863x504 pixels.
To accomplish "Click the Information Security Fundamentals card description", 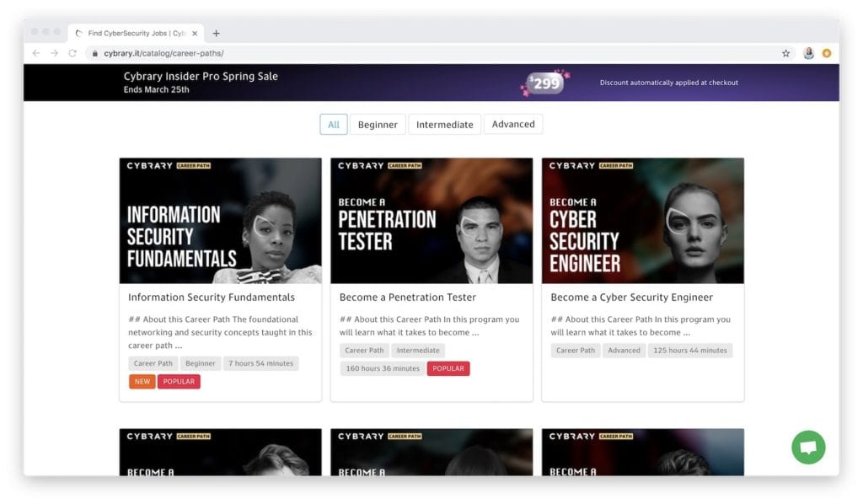I will [x=220, y=332].
